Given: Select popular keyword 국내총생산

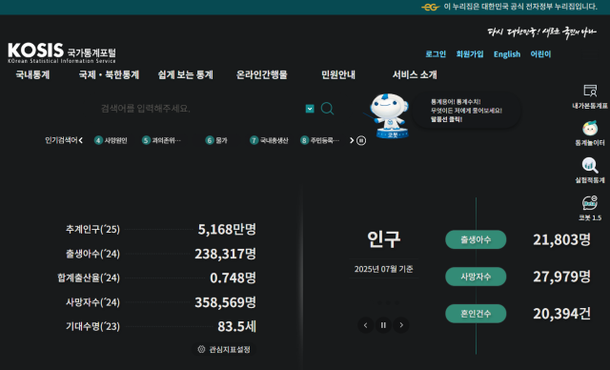Looking at the screenshot, I should (269, 140).
